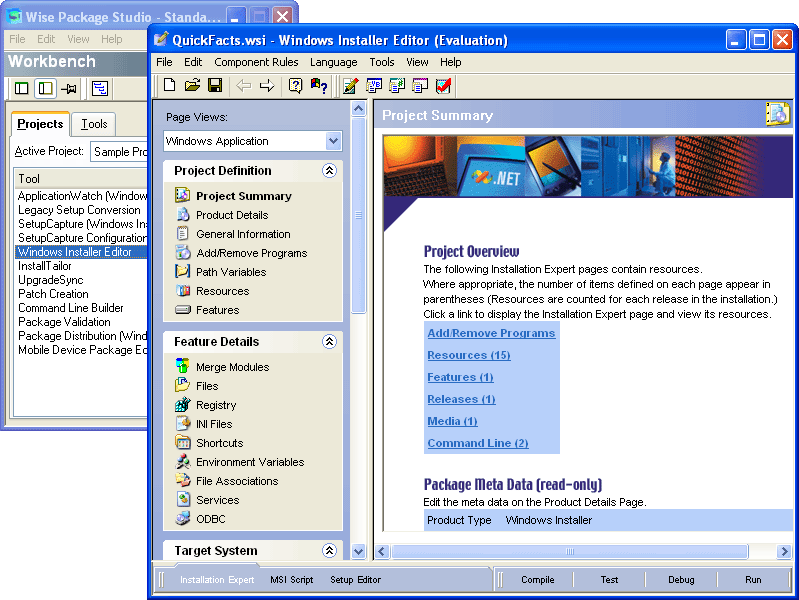799x600 pixels.
Task: Click horizontal scrollbar right arrow
Action: [784, 551]
